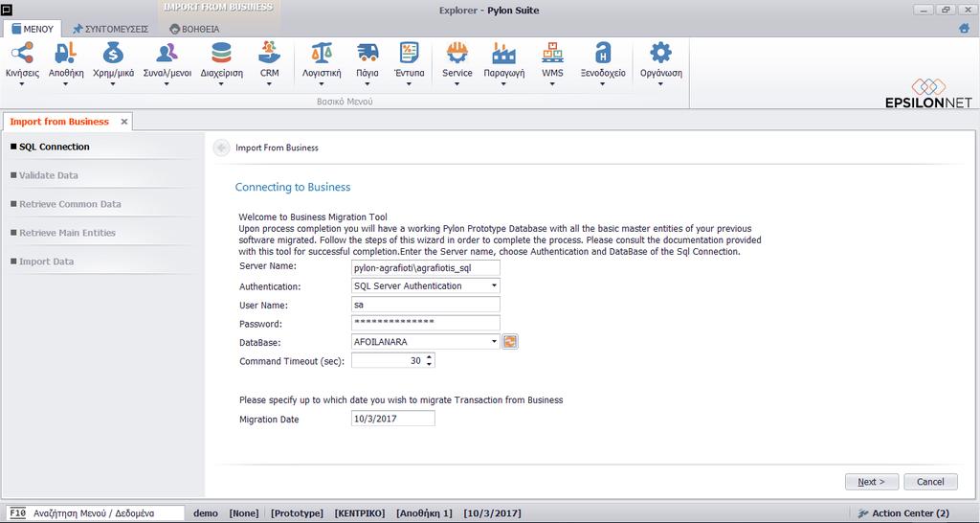This screenshot has width=980, height=523.
Task: Open the Διαχείριση database icon
Action: [x=221, y=54]
